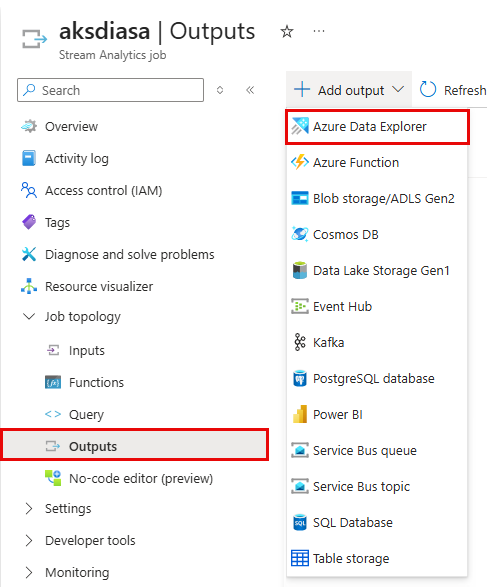The image size is (487, 587).
Task: Select the Cosmos DB planet icon
Action: tap(300, 234)
